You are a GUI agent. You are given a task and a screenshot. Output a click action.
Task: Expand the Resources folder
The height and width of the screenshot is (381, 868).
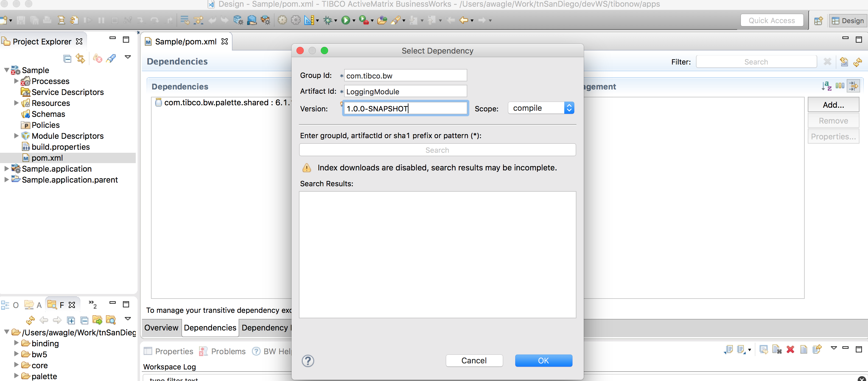[x=16, y=103]
